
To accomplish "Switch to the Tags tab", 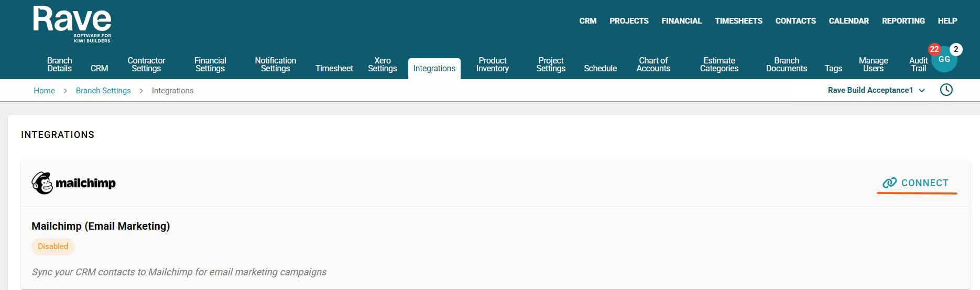I will (833, 69).
